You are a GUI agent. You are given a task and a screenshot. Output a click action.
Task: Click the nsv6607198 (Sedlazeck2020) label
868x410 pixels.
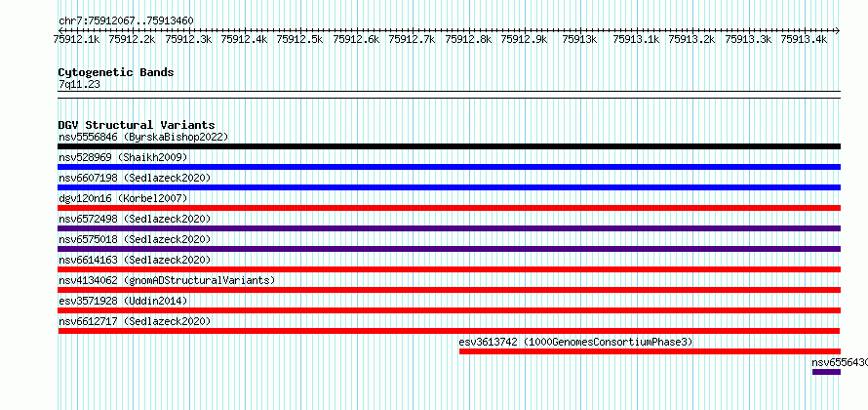pos(135,178)
